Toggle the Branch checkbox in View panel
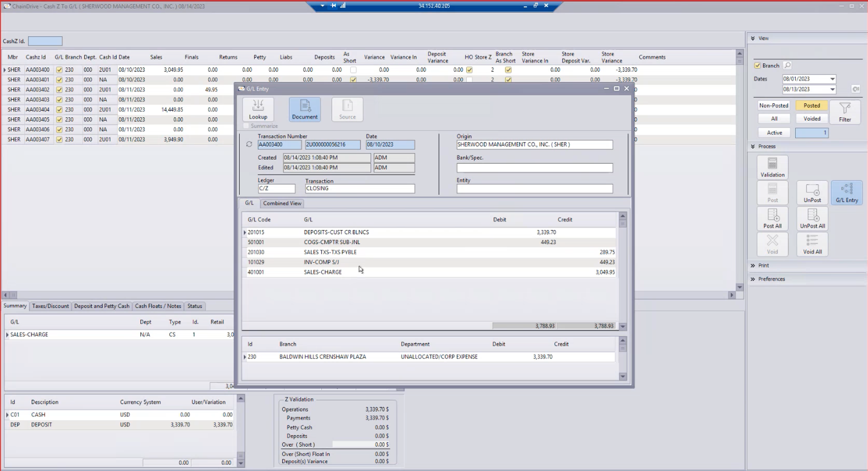Image resolution: width=868 pixels, height=471 pixels. pos(758,66)
